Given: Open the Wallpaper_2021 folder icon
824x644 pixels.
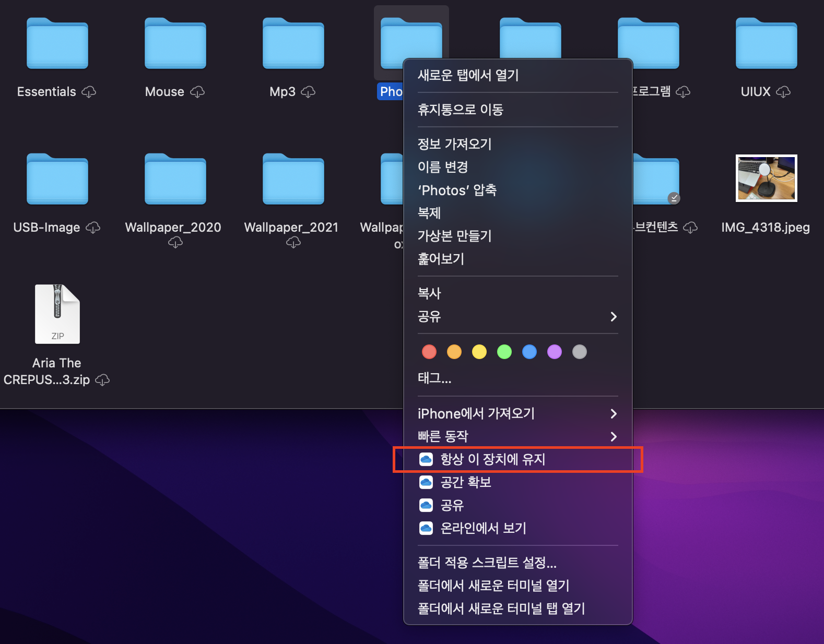Looking at the screenshot, I should (x=293, y=179).
